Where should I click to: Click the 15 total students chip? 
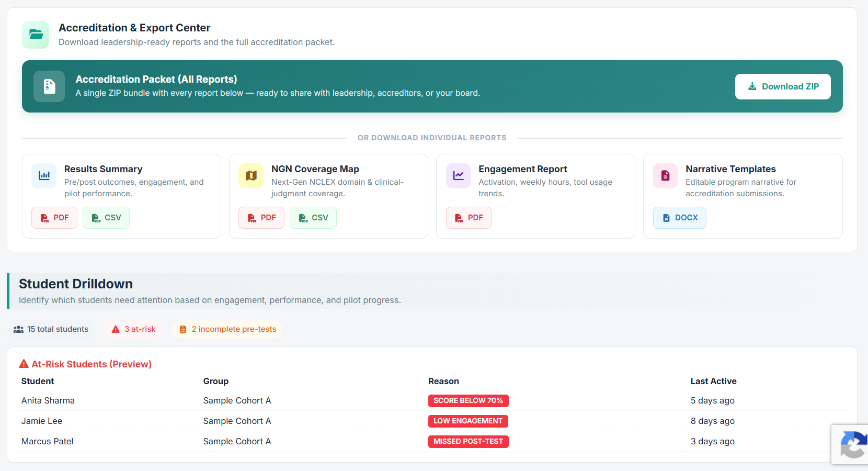51,329
